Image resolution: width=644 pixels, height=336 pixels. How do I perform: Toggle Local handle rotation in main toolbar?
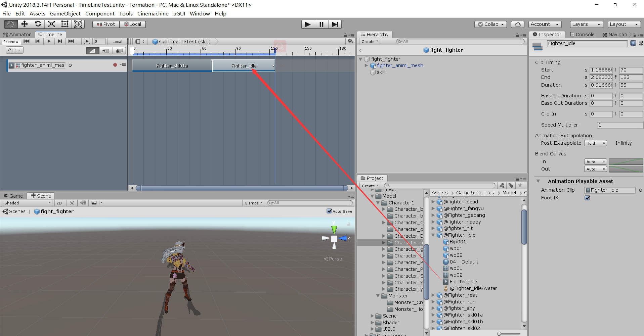point(133,24)
